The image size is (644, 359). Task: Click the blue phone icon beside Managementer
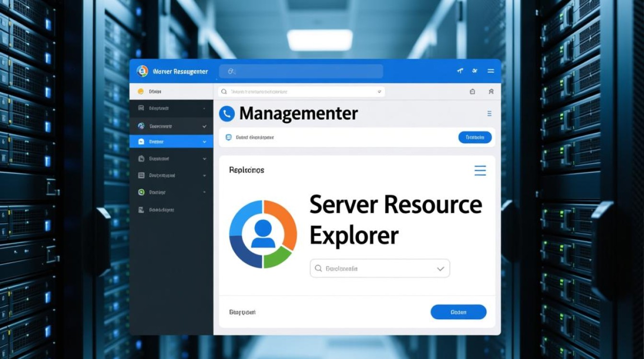[x=227, y=113]
